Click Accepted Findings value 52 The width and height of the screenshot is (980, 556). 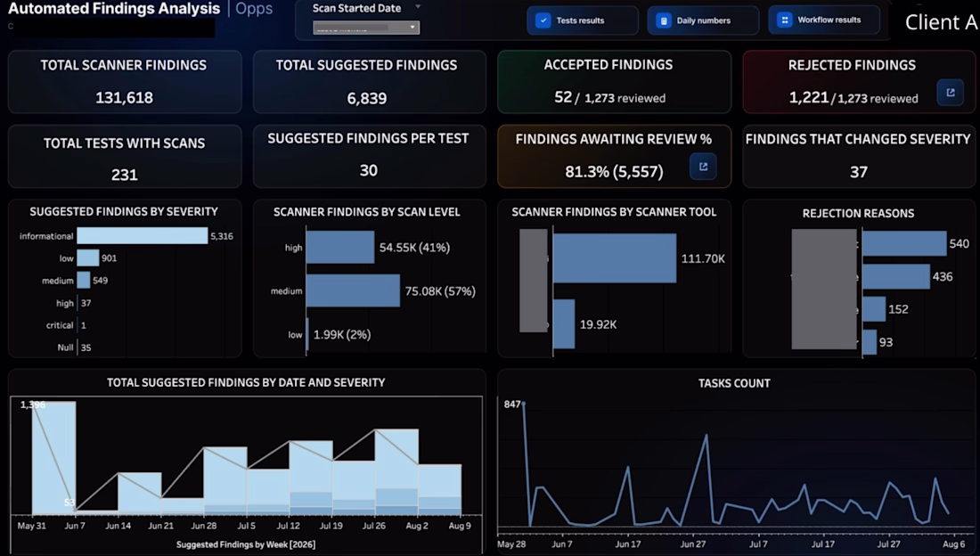pos(563,97)
